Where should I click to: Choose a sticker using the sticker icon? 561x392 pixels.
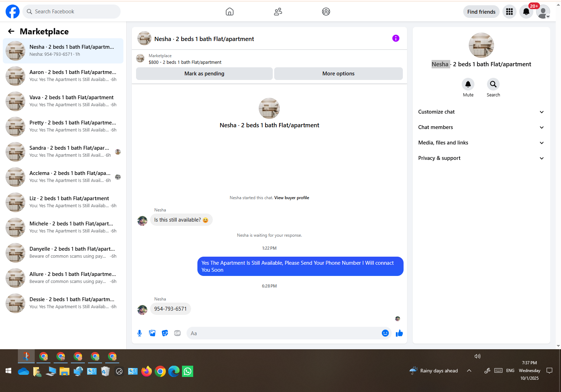coord(165,333)
